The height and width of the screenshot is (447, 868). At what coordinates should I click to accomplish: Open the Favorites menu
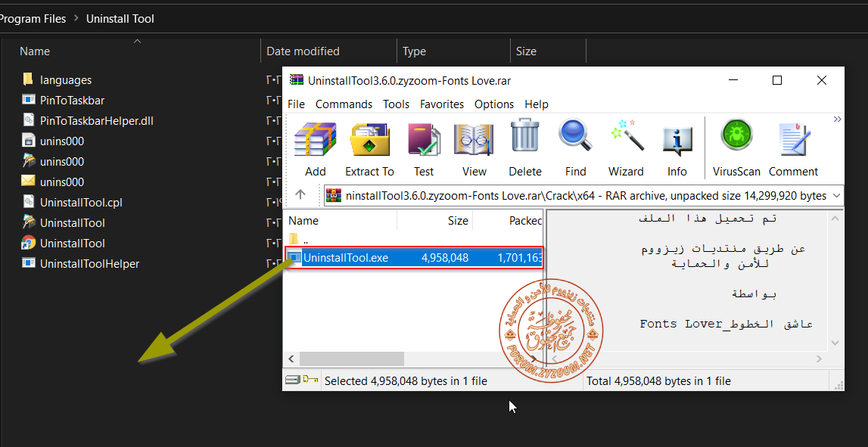(x=442, y=104)
